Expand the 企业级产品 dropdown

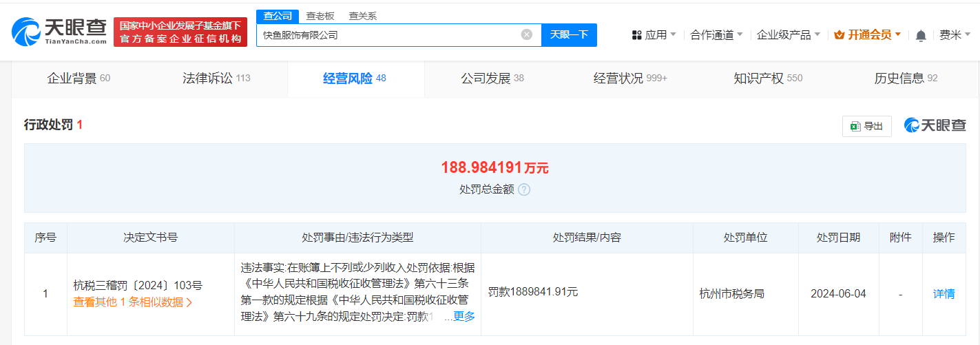click(x=789, y=34)
